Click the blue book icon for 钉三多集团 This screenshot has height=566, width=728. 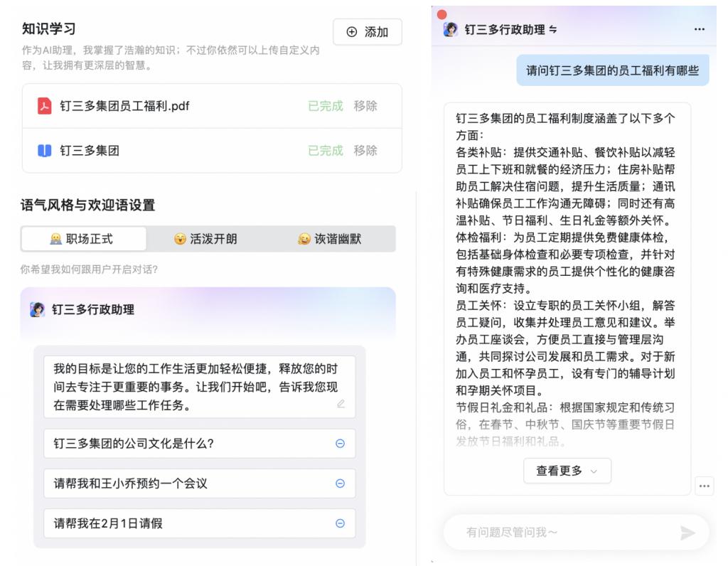point(45,151)
